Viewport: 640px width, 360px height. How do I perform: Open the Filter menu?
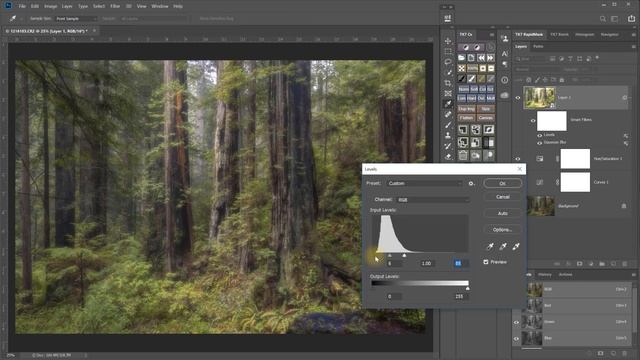click(115, 7)
